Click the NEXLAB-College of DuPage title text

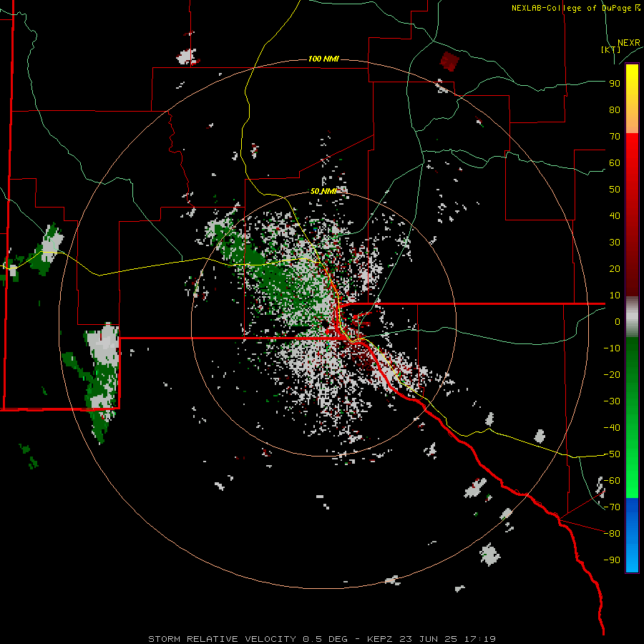pos(575,8)
